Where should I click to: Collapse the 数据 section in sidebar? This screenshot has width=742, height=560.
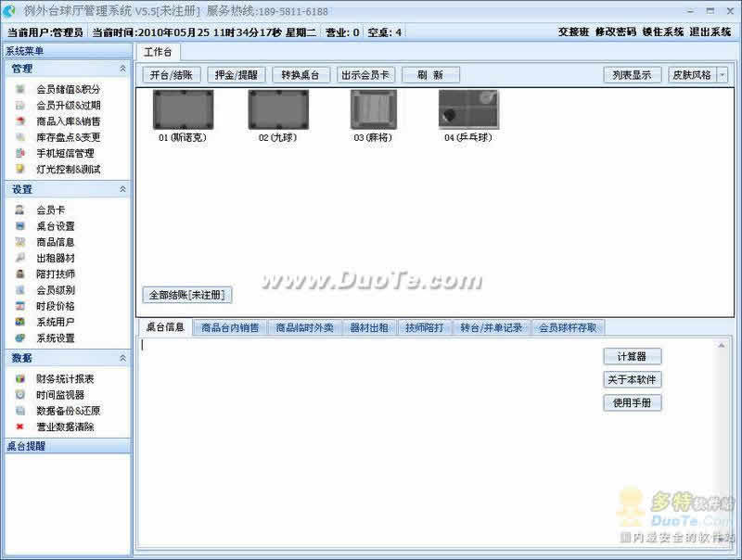pos(122,358)
